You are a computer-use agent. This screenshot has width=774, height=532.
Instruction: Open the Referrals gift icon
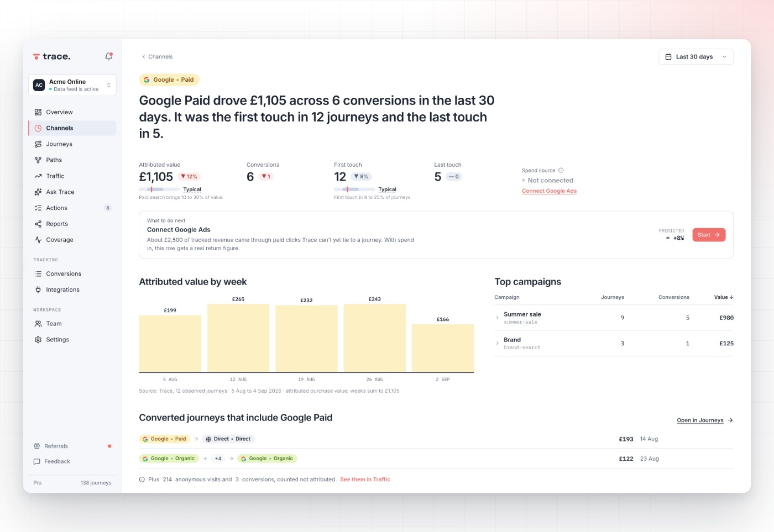(x=37, y=446)
